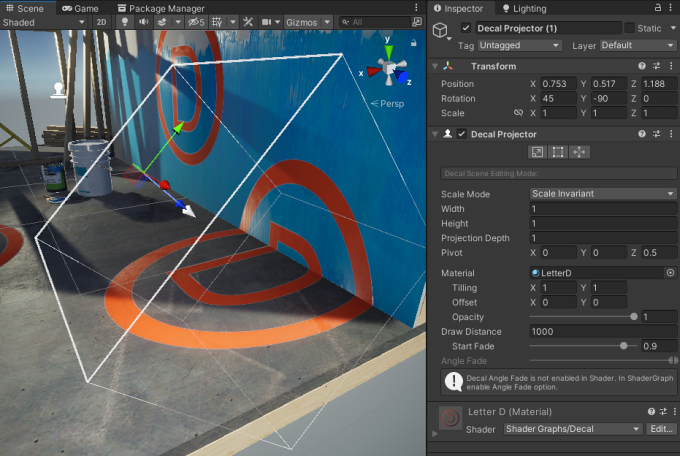Click the Decal Projector scale tool icon
The width and height of the screenshot is (680, 456).
(537, 152)
